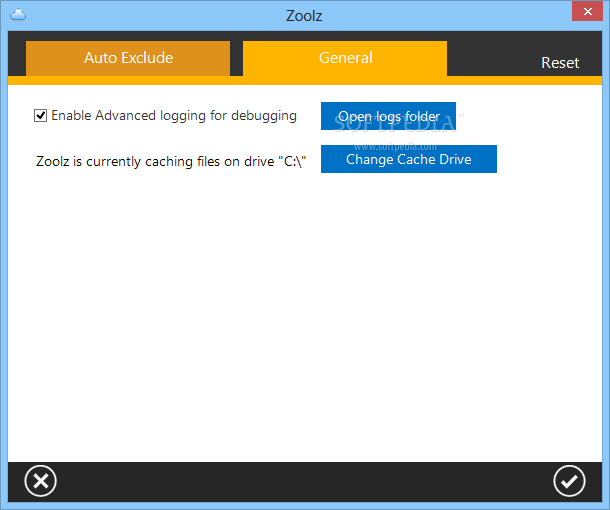Switch to the Auto Exclude tab
This screenshot has width=610, height=510.
click(x=128, y=58)
